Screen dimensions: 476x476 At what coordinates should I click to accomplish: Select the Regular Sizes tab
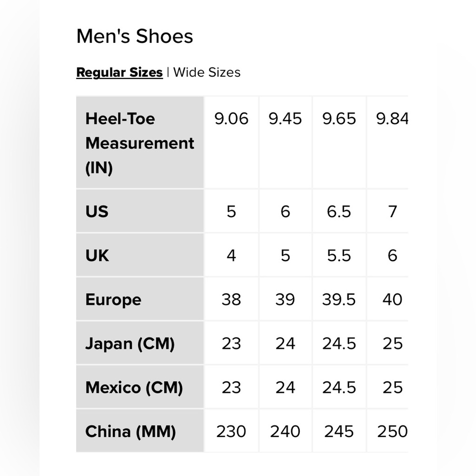[x=119, y=72]
